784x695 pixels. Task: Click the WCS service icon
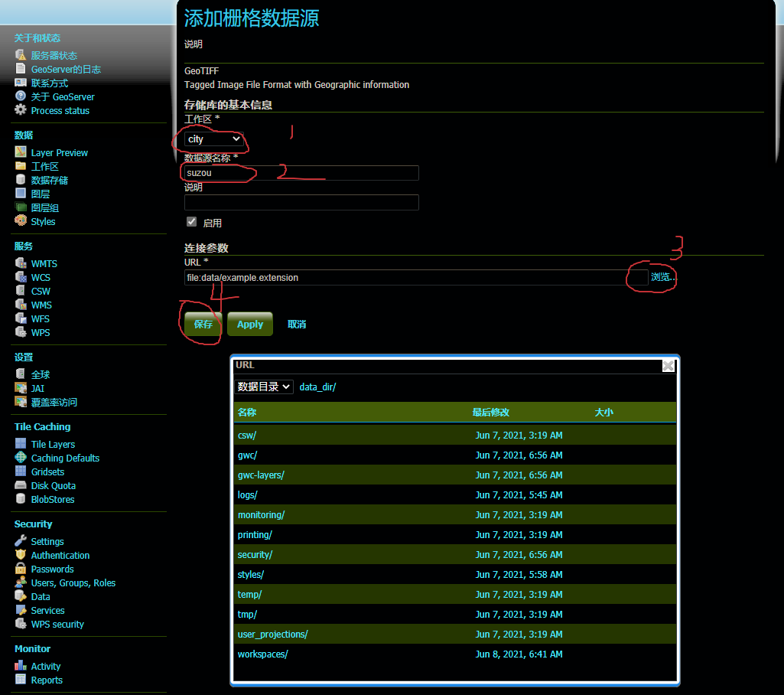tap(21, 277)
